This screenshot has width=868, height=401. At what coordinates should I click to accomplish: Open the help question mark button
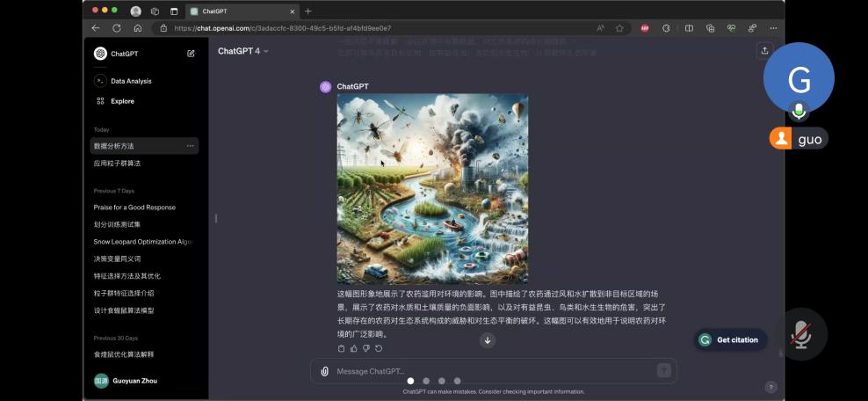click(770, 387)
